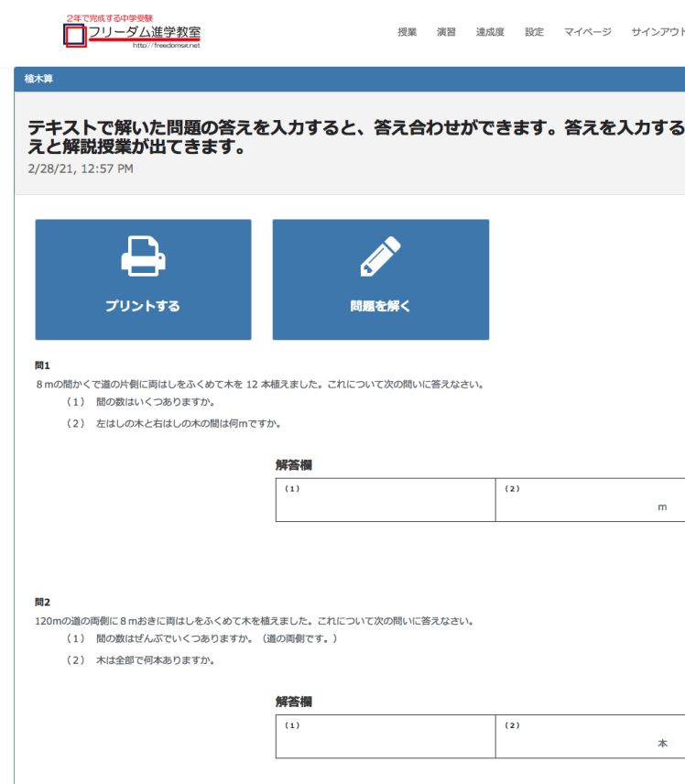
Task: Click the pencil icon
Action: (x=380, y=256)
